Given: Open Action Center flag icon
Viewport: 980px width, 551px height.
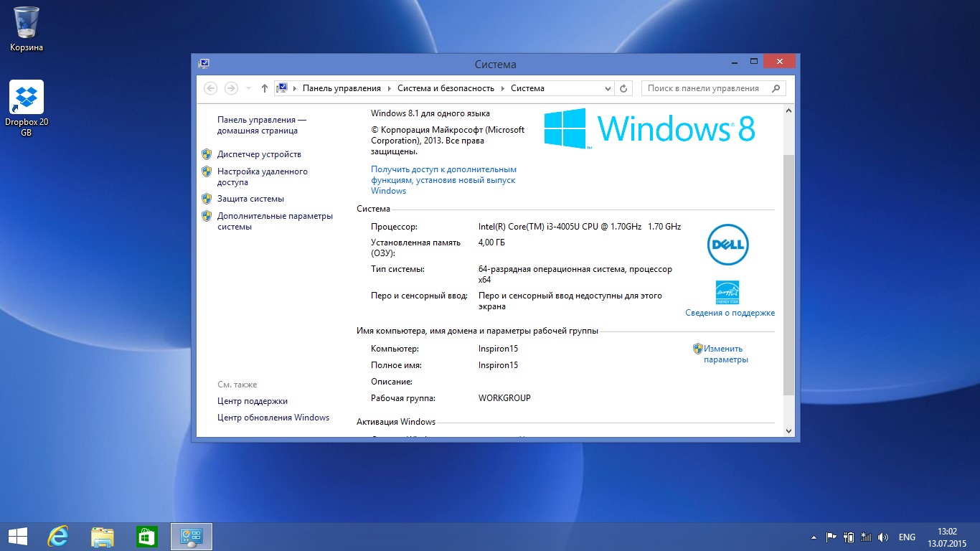Looking at the screenshot, I should pos(831,537).
